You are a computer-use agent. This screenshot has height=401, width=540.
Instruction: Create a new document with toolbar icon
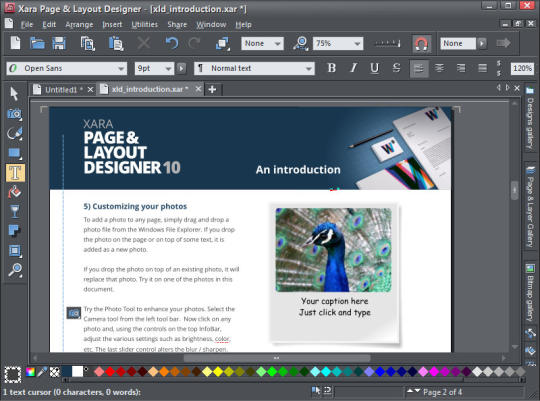pos(15,43)
